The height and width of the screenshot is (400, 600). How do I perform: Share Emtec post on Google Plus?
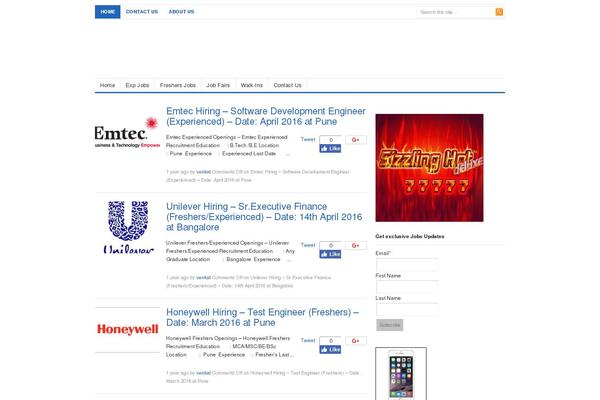[356, 140]
